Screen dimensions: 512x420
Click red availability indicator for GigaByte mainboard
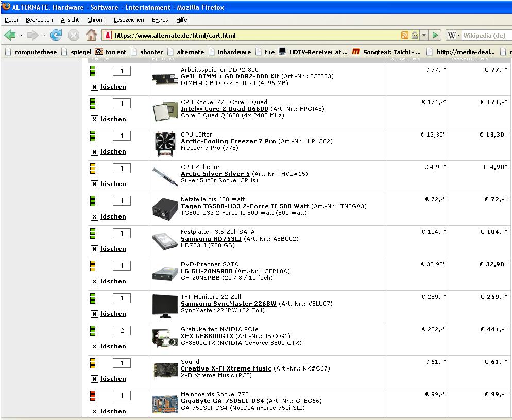pos(93,395)
